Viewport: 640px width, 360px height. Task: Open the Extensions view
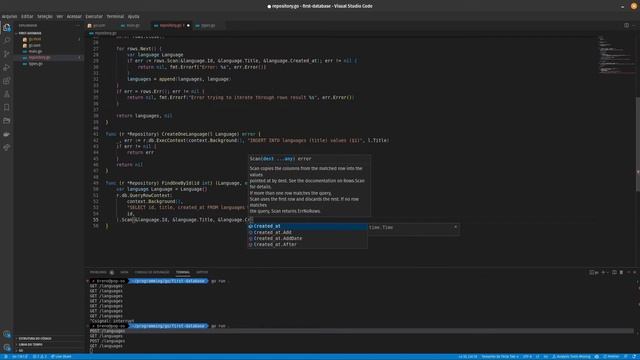pyautogui.click(x=7, y=81)
